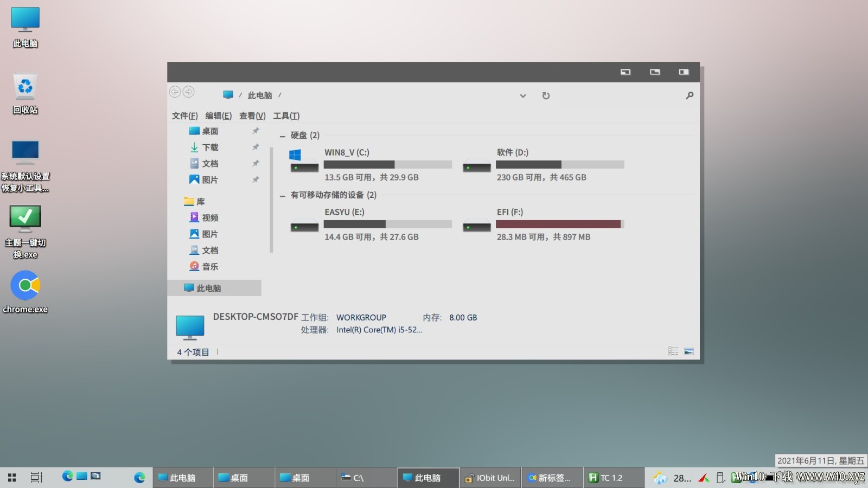Switch to details view icon in status bar
This screenshot has height=488, width=868.
[673, 351]
